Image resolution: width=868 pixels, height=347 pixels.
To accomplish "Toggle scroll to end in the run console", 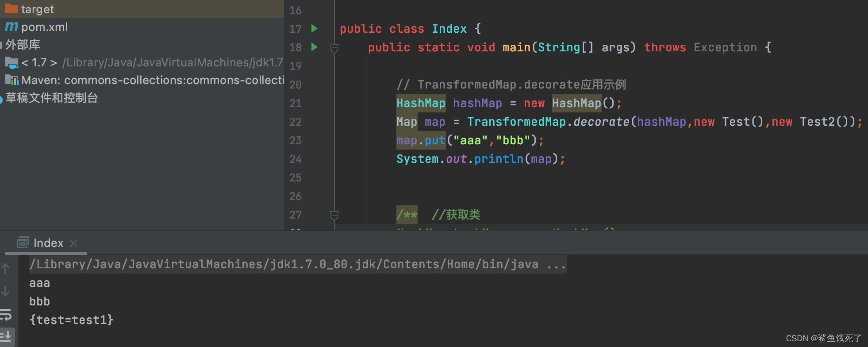I will coord(6,336).
